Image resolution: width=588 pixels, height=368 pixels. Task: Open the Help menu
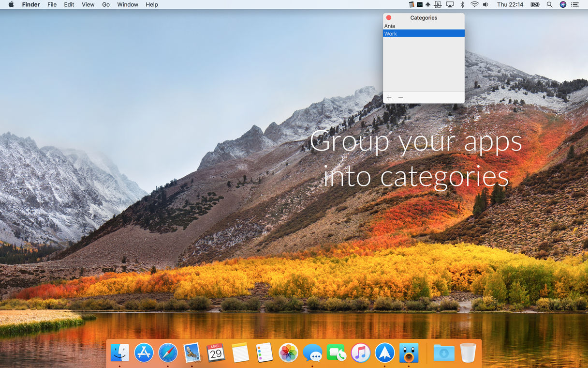tap(152, 4)
